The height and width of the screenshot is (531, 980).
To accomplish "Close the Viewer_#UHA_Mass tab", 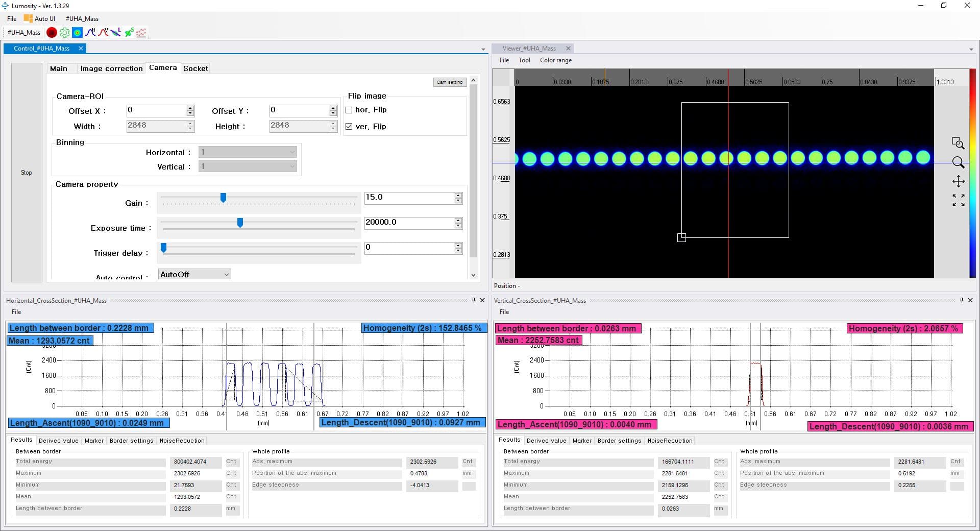I will point(568,49).
